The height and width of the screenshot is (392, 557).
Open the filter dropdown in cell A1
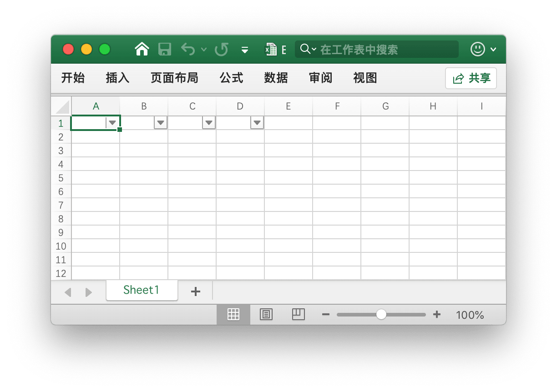(112, 122)
